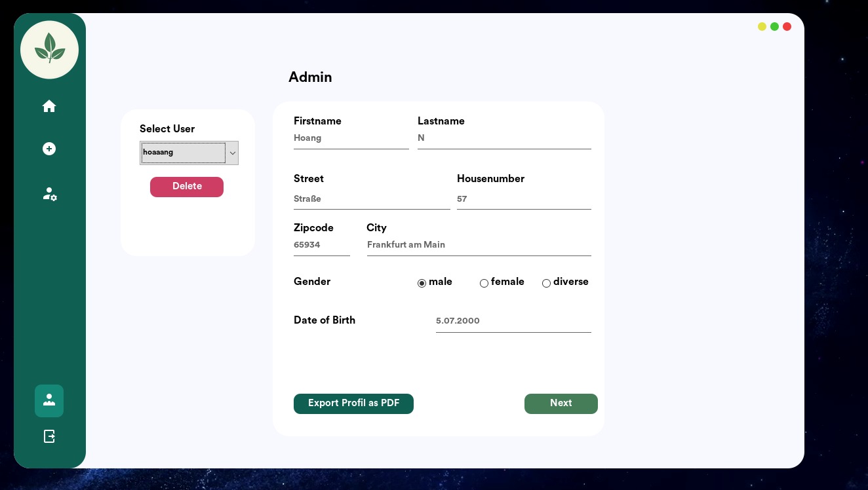The image size is (868, 490).
Task: Select the female gender radio button
Action: [x=484, y=284]
